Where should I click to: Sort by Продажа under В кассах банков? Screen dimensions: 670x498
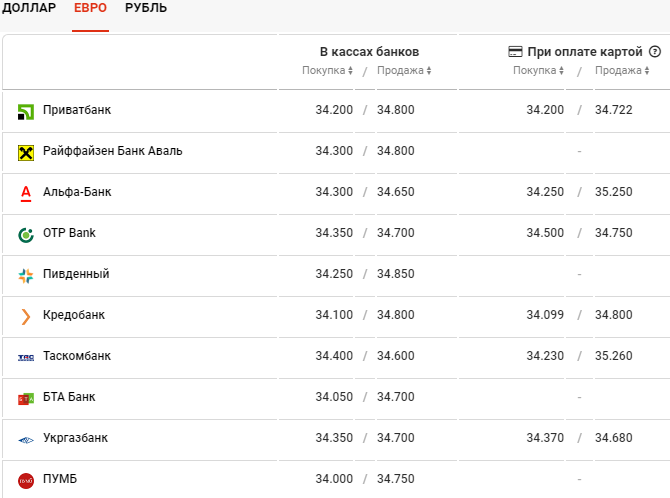(404, 71)
